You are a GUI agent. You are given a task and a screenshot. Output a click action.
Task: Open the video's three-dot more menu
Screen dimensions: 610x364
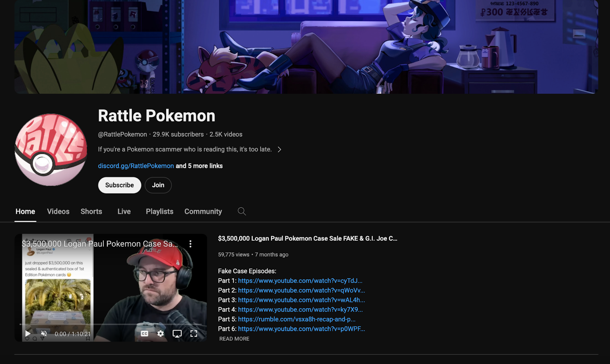coord(190,244)
